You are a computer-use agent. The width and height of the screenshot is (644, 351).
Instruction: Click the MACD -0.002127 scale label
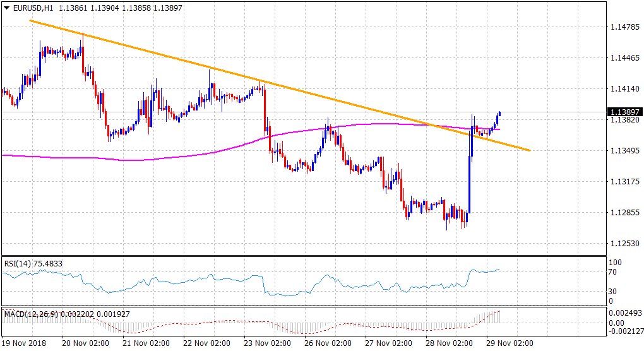[x=625, y=332]
